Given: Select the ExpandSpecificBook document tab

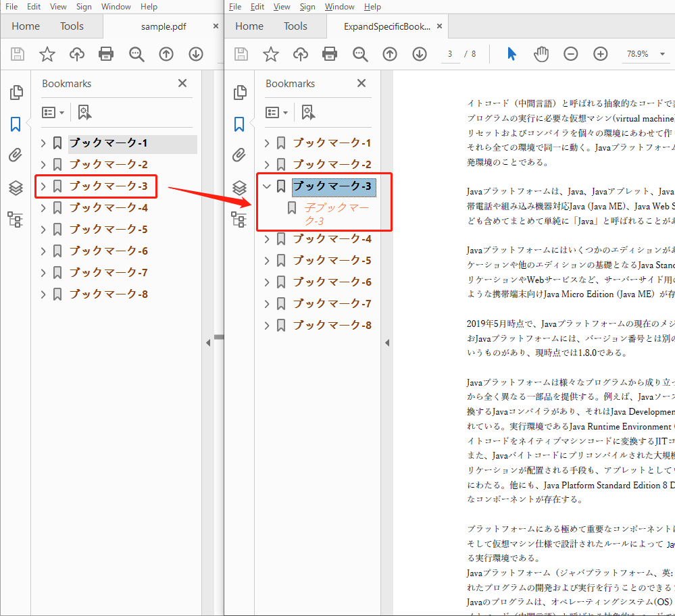Looking at the screenshot, I should pos(387,27).
